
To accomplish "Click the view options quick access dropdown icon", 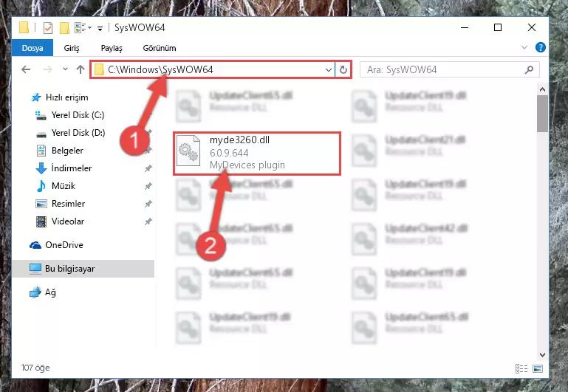I will [83, 27].
